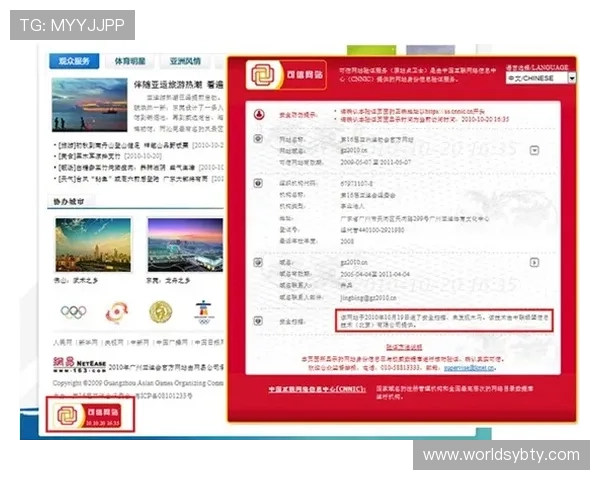Click the 人民网 footer link
Viewport: 600px width, 480px height.
62,342
